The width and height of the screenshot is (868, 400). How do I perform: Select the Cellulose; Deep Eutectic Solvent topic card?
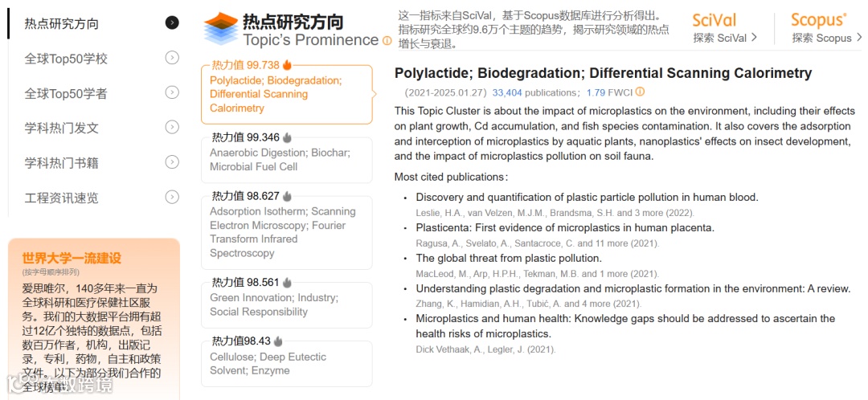point(286,363)
